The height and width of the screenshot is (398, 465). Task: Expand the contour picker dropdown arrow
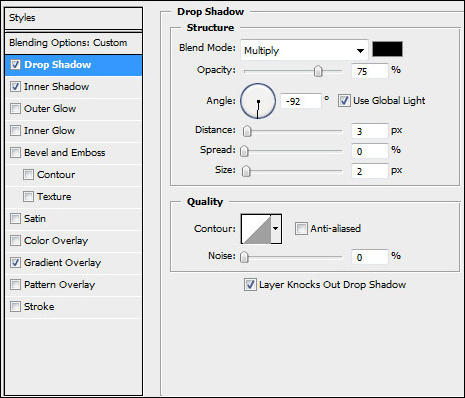[x=276, y=229]
